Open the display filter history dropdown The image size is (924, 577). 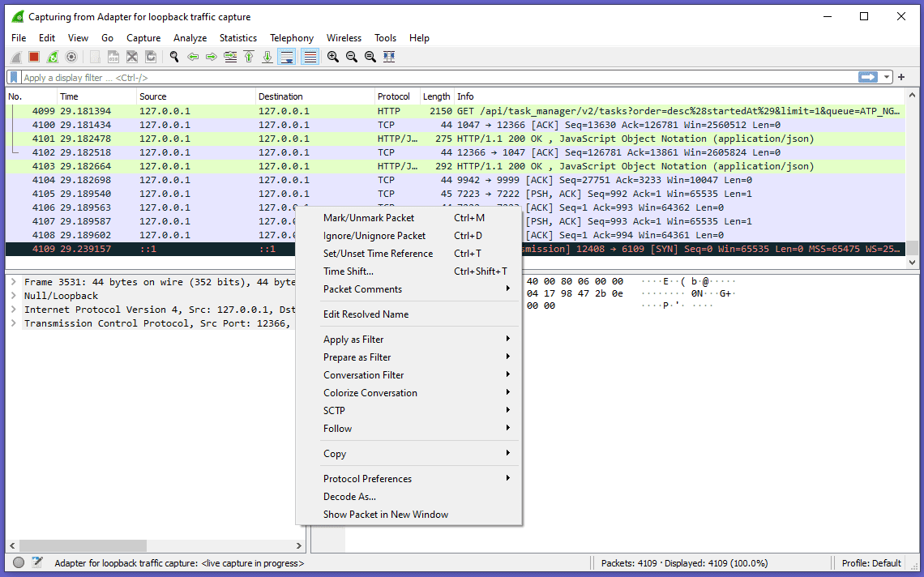pos(888,78)
